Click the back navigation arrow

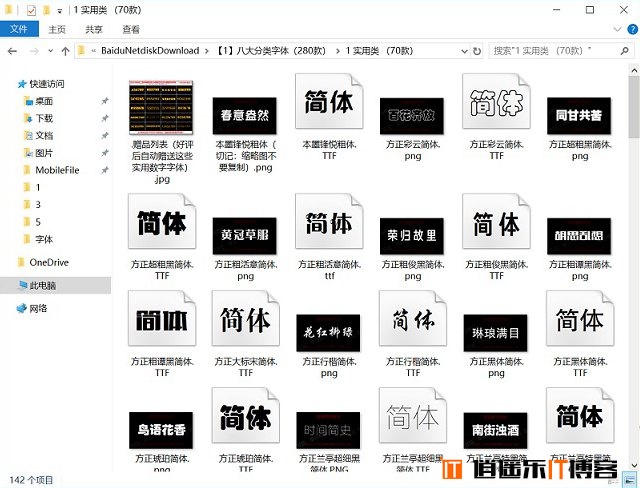click(x=12, y=51)
